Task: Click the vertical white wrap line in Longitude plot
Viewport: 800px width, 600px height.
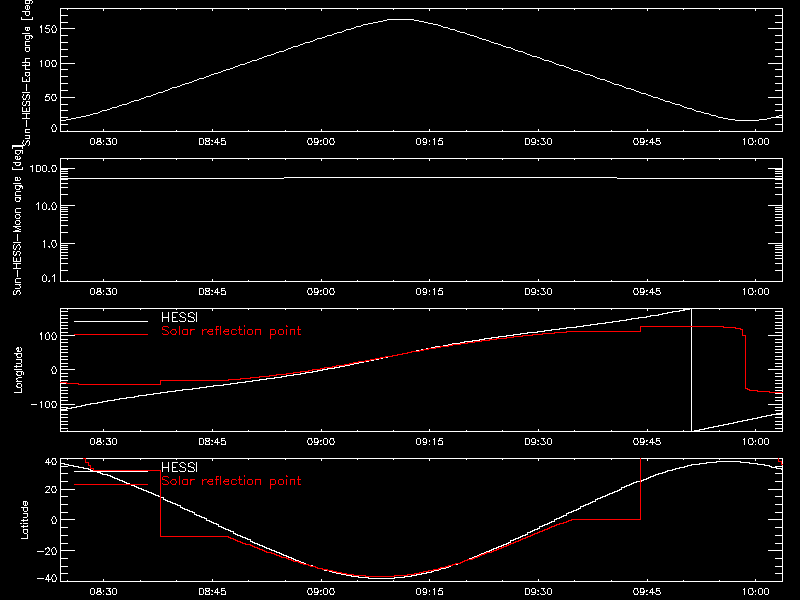Action: click(691, 370)
